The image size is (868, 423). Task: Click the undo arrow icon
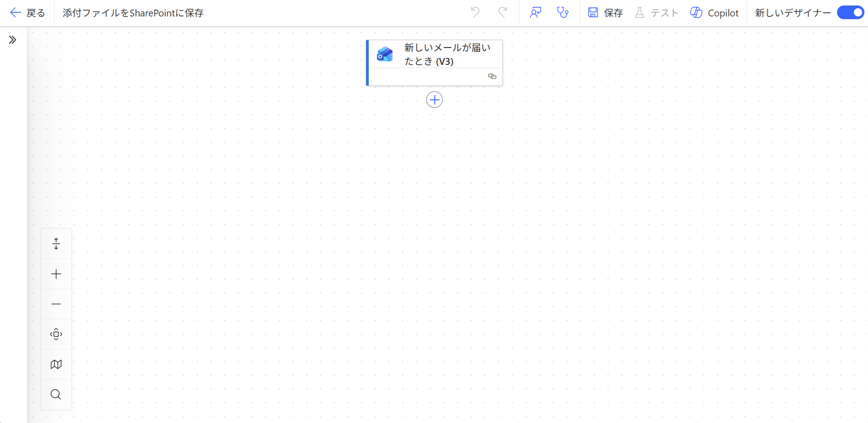(475, 12)
